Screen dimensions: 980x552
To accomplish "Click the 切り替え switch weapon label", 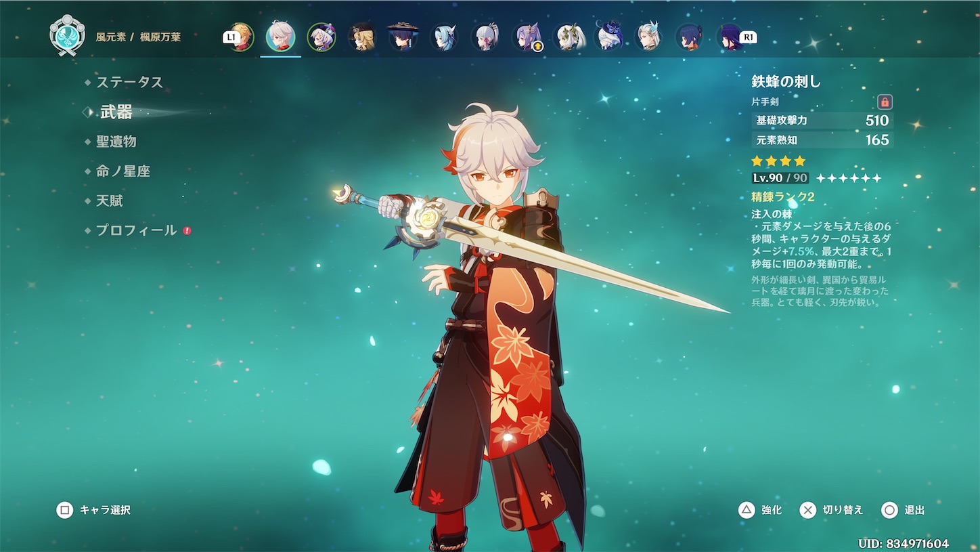I will click(843, 510).
